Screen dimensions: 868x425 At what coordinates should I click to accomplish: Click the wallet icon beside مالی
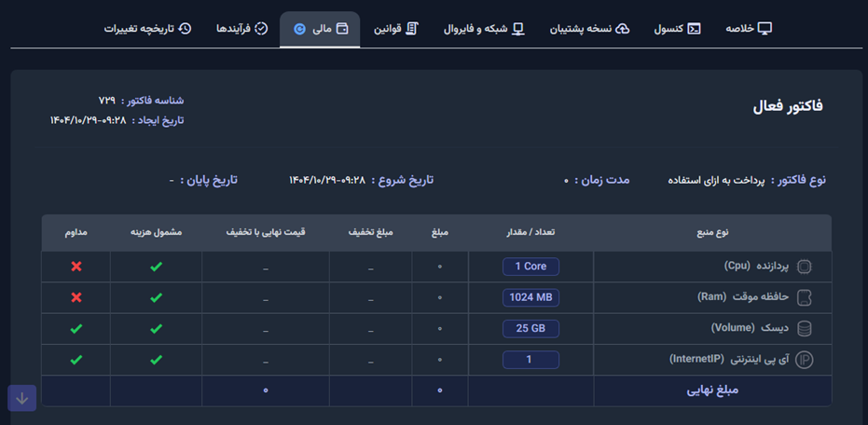[343, 29]
